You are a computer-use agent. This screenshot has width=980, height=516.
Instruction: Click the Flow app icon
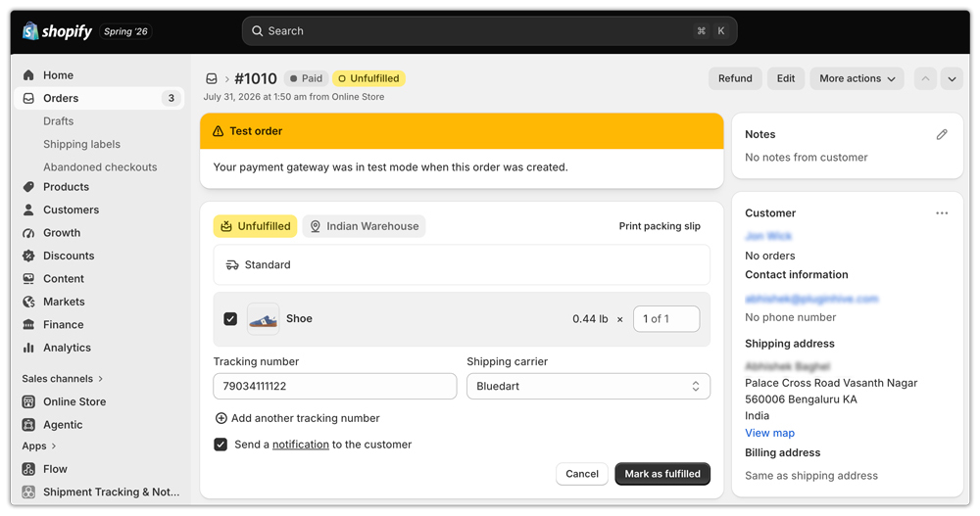click(28, 469)
